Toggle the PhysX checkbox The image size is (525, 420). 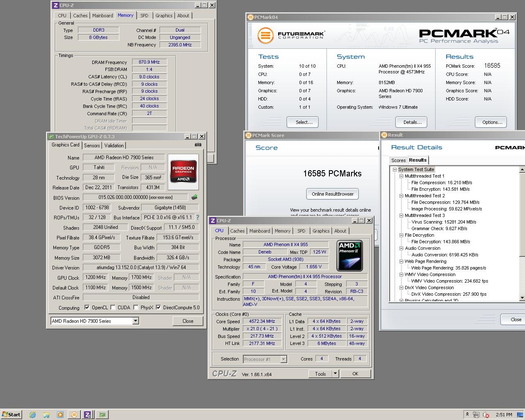(x=136, y=307)
